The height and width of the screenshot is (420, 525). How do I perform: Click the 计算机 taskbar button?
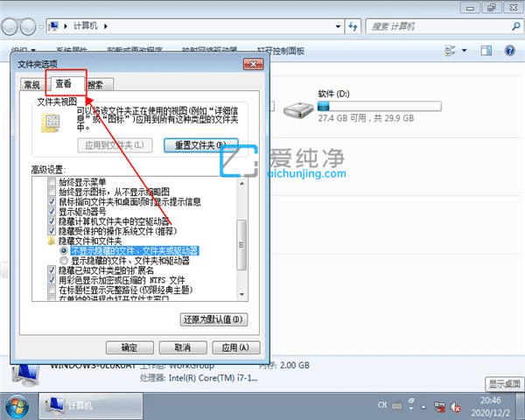click(x=91, y=406)
